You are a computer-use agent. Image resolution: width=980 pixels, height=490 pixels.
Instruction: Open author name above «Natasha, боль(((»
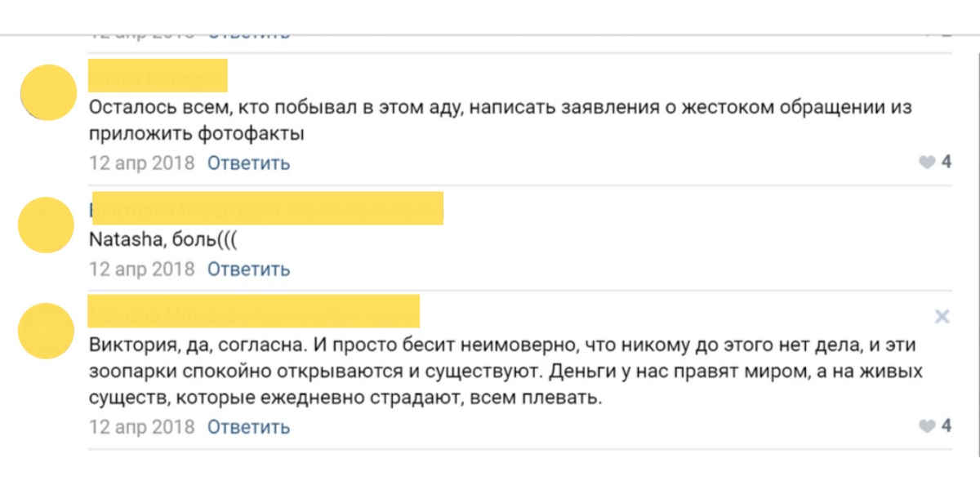click(x=266, y=208)
